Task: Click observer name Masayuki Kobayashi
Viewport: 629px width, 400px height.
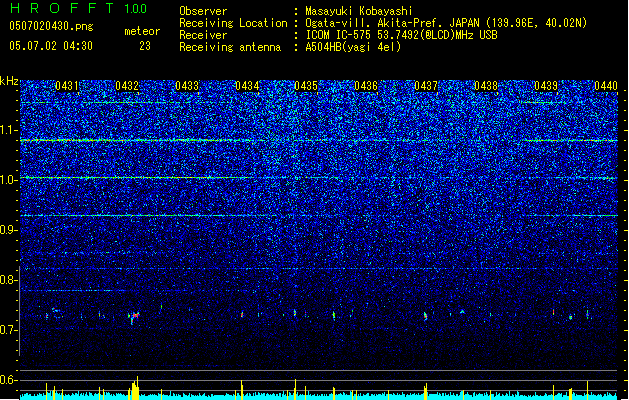Action: (359, 11)
